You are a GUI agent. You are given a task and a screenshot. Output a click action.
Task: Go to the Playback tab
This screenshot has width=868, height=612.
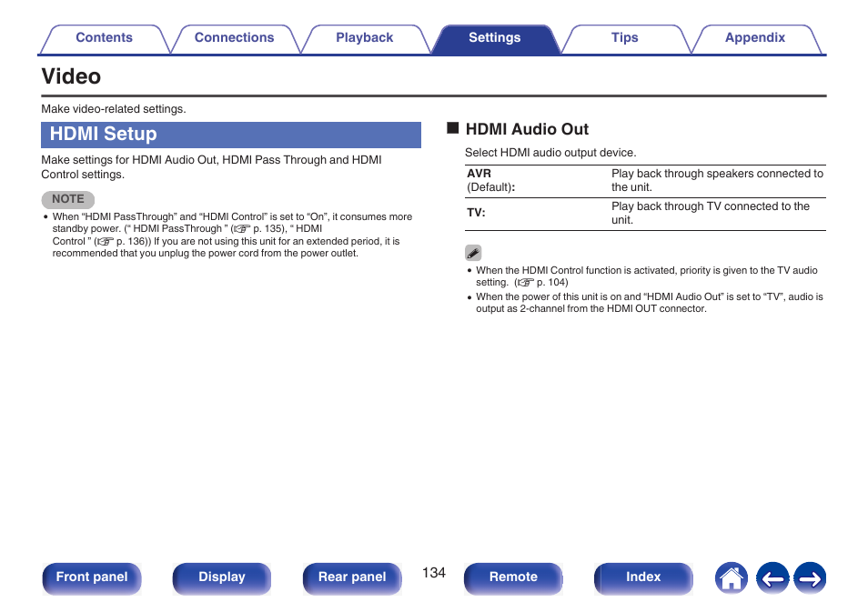(x=364, y=38)
